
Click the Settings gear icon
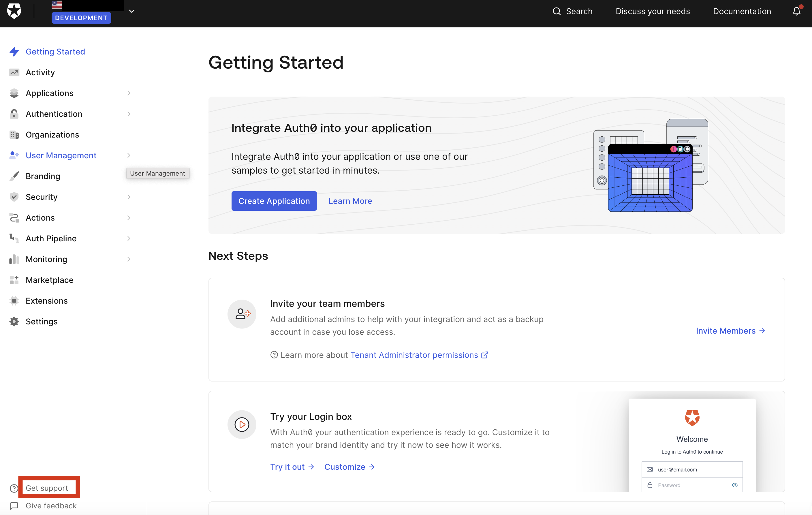click(x=14, y=322)
